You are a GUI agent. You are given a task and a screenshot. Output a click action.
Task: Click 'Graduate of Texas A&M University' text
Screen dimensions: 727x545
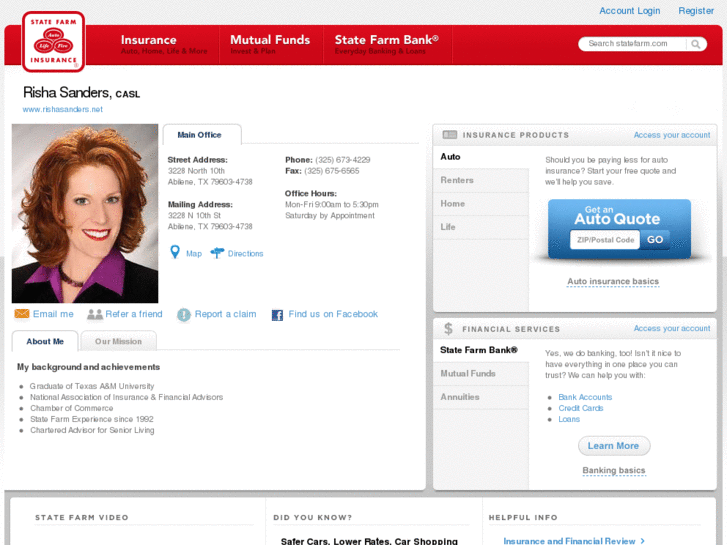coord(92,386)
